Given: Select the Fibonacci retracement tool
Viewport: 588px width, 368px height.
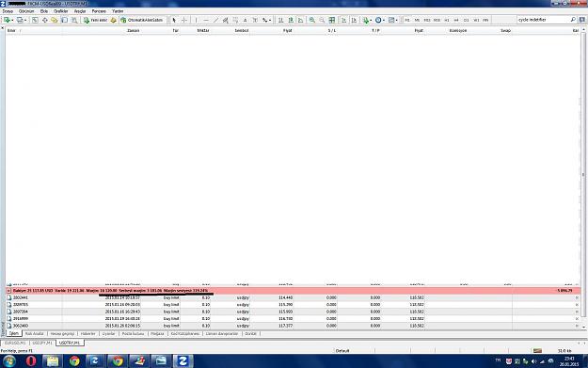Looking at the screenshot, I should coord(235,20).
